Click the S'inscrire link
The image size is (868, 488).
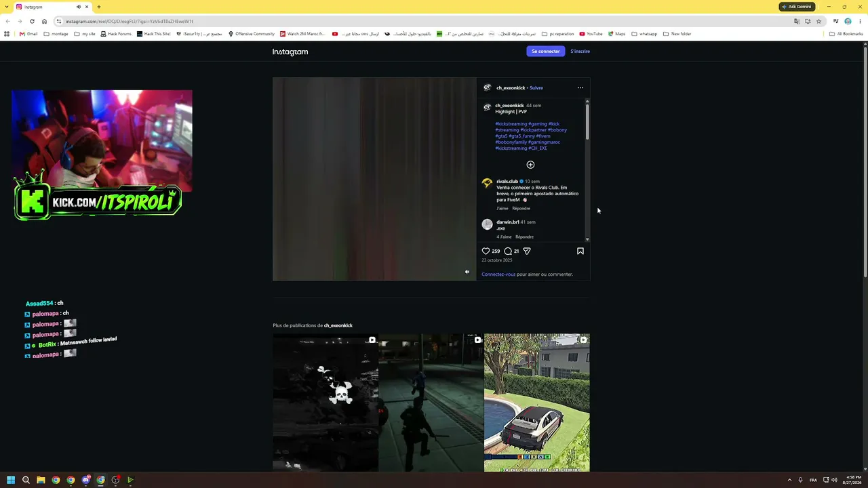pos(580,52)
